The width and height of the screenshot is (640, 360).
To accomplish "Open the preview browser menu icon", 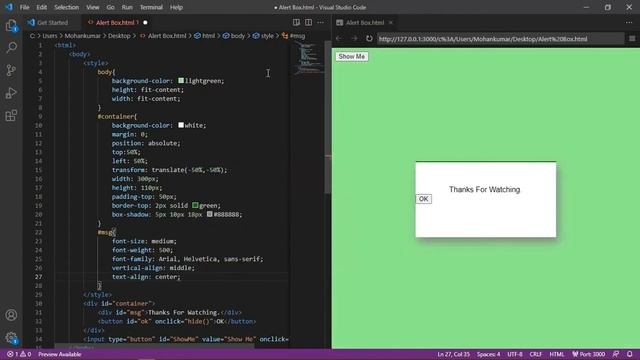I will coord(632,38).
